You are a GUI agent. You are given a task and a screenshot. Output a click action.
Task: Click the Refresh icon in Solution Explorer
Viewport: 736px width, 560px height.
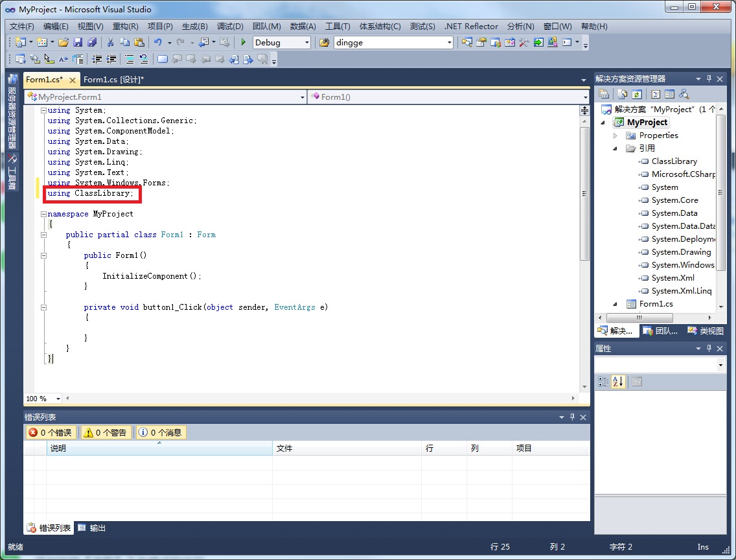[636, 95]
